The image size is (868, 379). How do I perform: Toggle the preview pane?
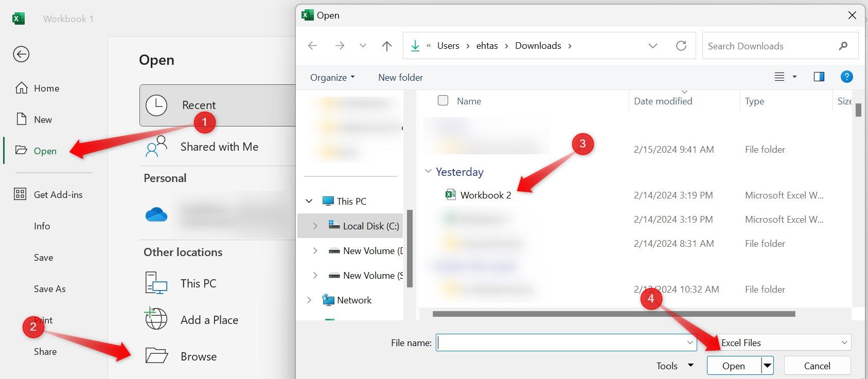[819, 77]
